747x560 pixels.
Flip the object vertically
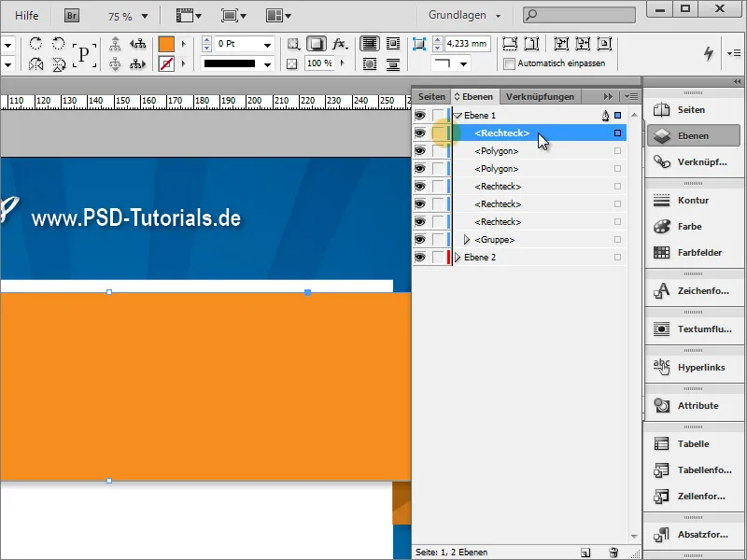(59, 63)
